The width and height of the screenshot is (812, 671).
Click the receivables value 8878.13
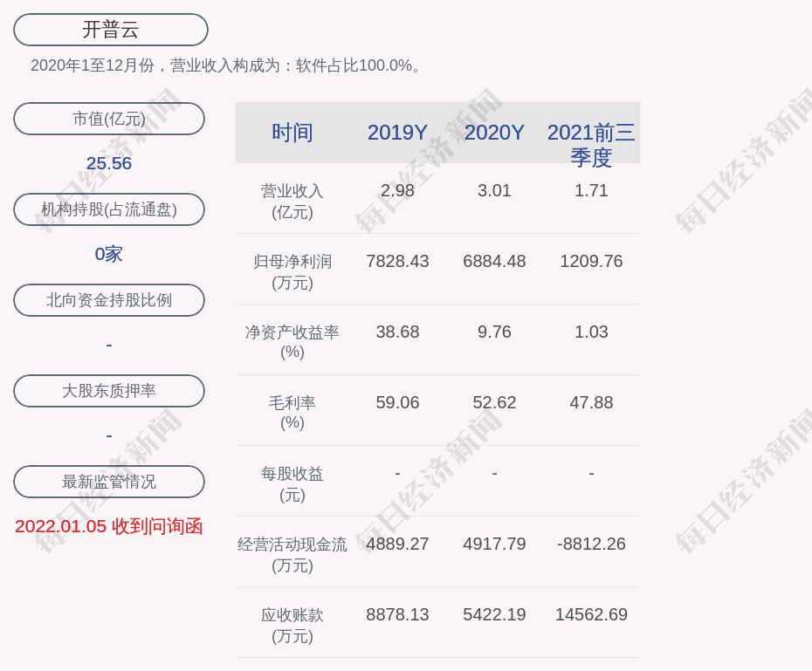(398, 614)
